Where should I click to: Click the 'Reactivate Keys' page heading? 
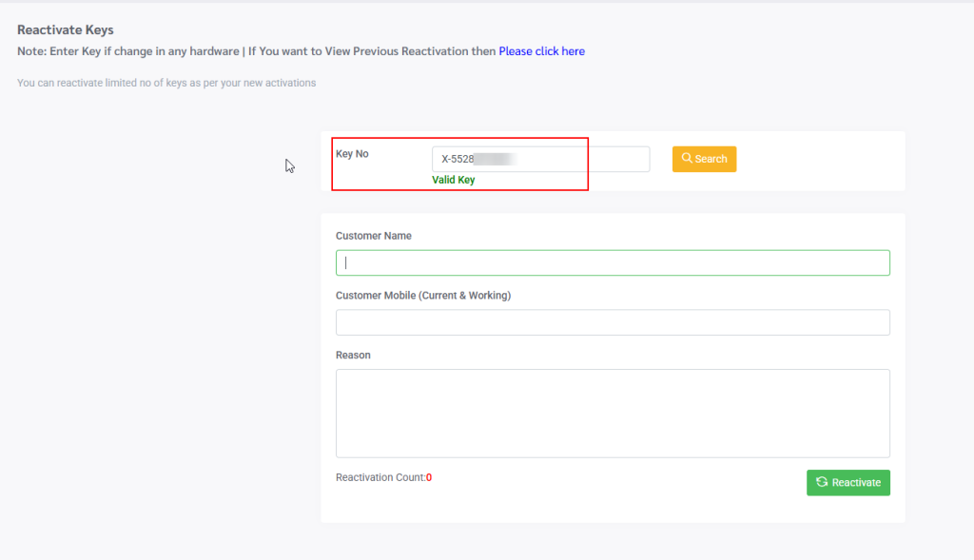[x=65, y=30]
